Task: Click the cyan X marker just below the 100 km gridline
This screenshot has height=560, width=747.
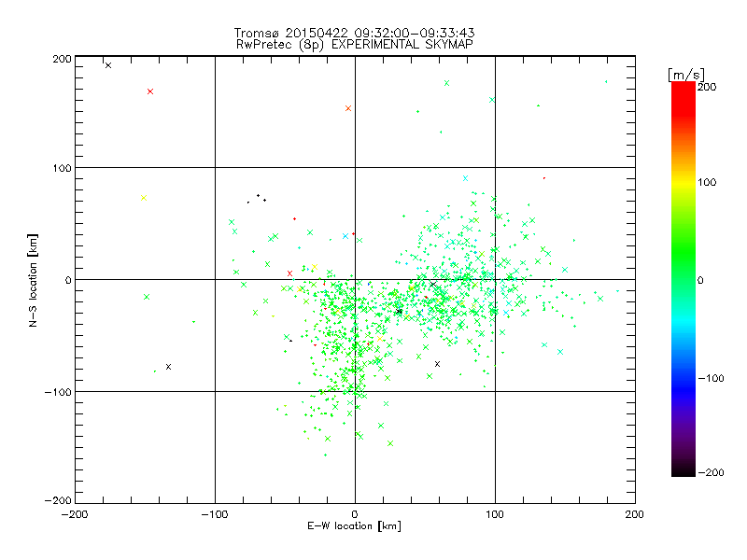Action: point(465,178)
